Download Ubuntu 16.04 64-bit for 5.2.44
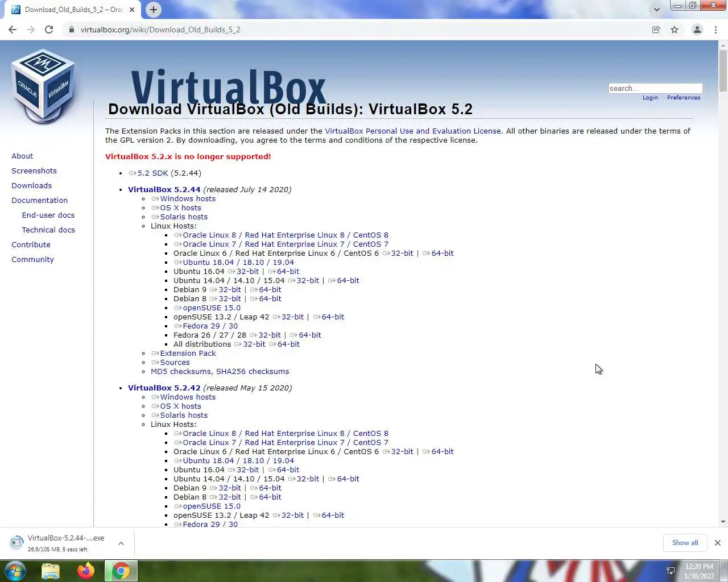 click(283, 272)
